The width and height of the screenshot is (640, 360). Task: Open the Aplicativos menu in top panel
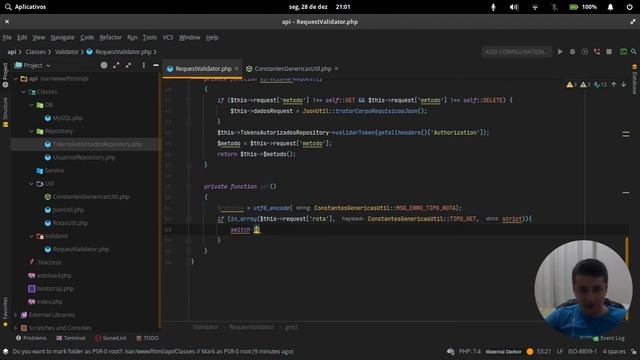click(x=25, y=7)
